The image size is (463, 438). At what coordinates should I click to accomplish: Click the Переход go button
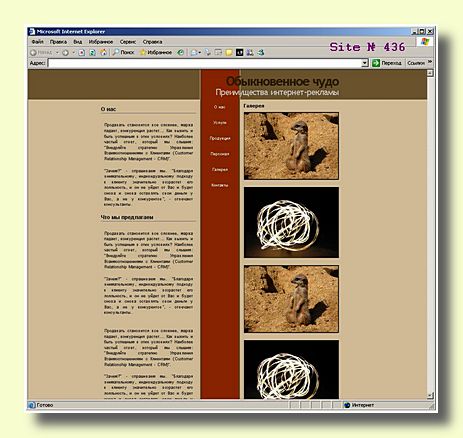point(387,63)
